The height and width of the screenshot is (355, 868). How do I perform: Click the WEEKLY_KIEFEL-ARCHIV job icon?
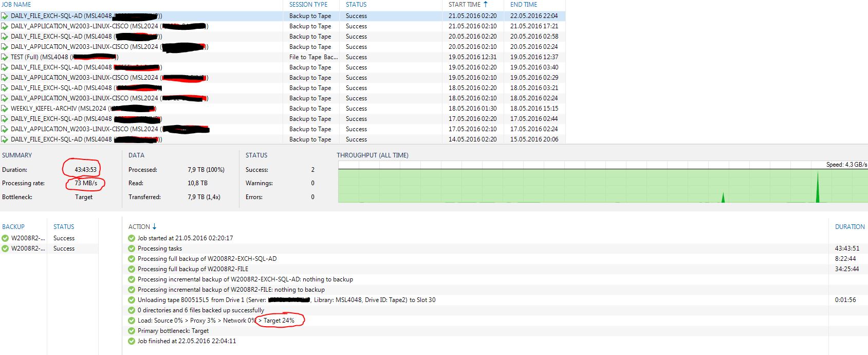(5, 109)
